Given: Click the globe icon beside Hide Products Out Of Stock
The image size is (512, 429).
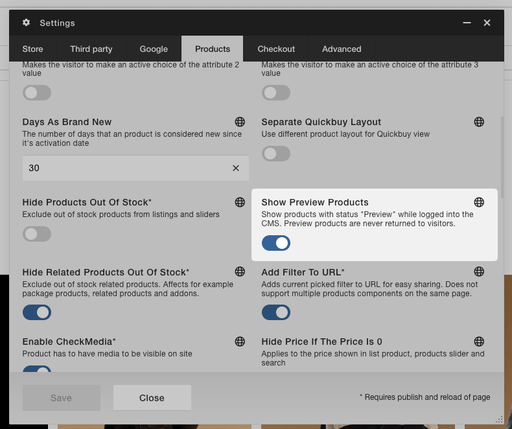Looking at the screenshot, I should [x=240, y=202].
